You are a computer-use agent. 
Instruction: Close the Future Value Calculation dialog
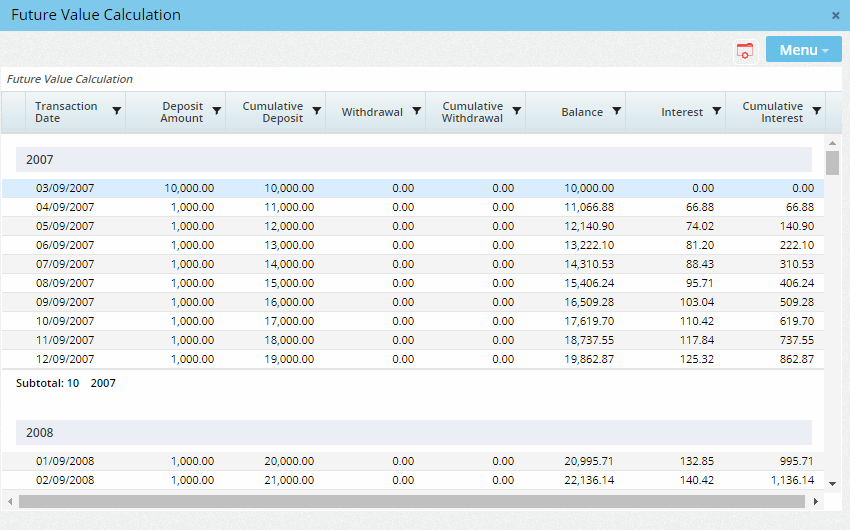point(836,15)
